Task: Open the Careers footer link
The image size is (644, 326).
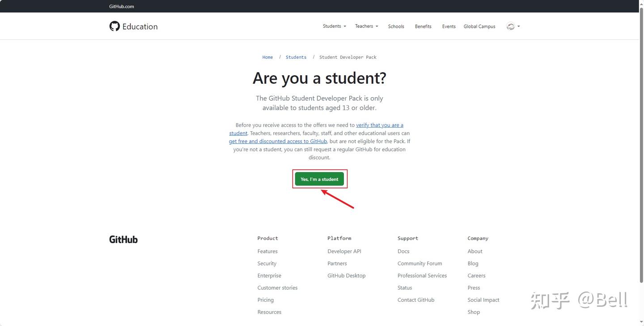Action: pos(476,275)
